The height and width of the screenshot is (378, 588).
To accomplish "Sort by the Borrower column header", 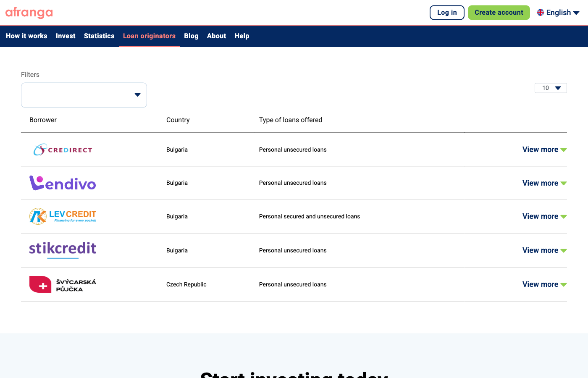I will [x=43, y=120].
